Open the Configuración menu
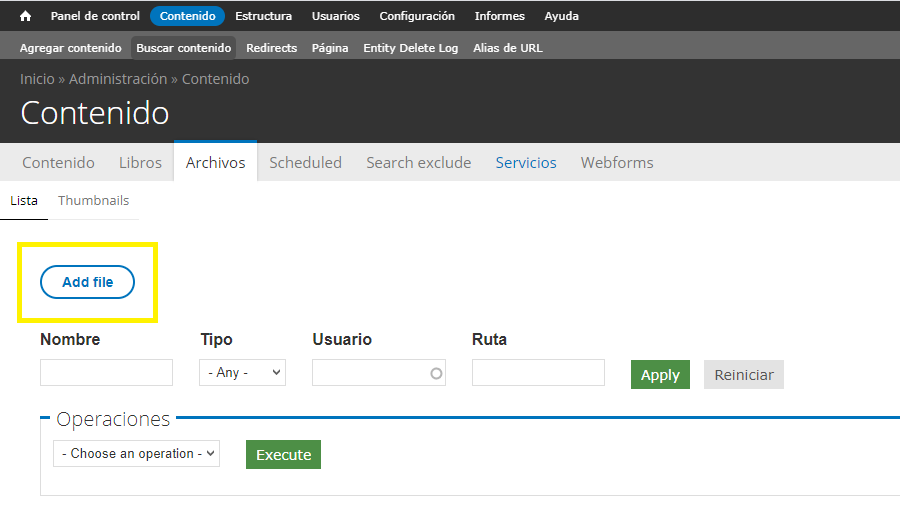The image size is (900, 505). [417, 16]
